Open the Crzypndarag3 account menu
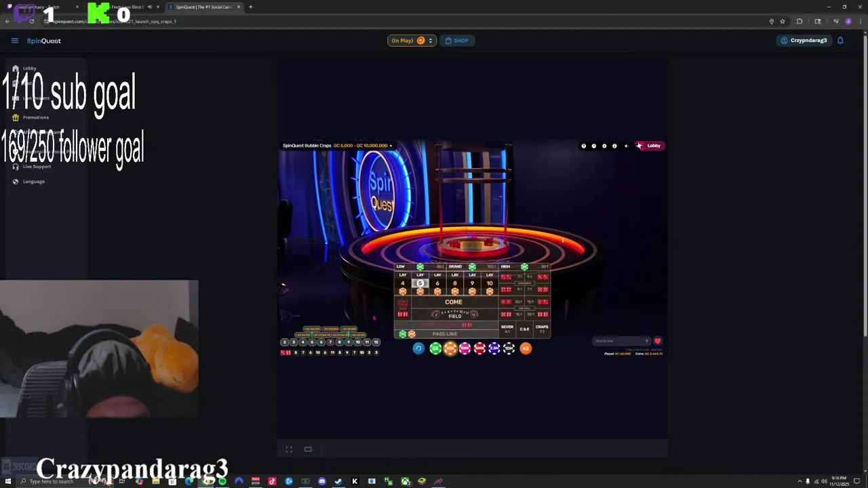Image resolution: width=868 pixels, height=488 pixels. (x=804, y=41)
